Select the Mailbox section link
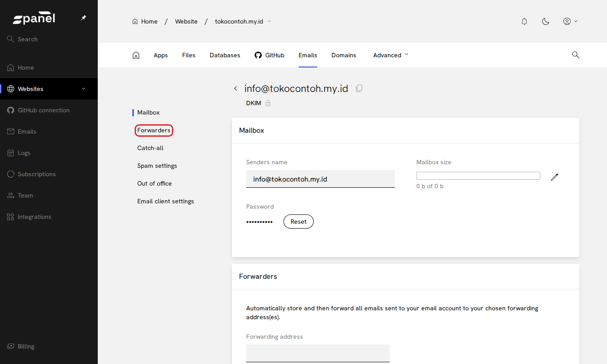The width and height of the screenshot is (607, 364). 148,112
